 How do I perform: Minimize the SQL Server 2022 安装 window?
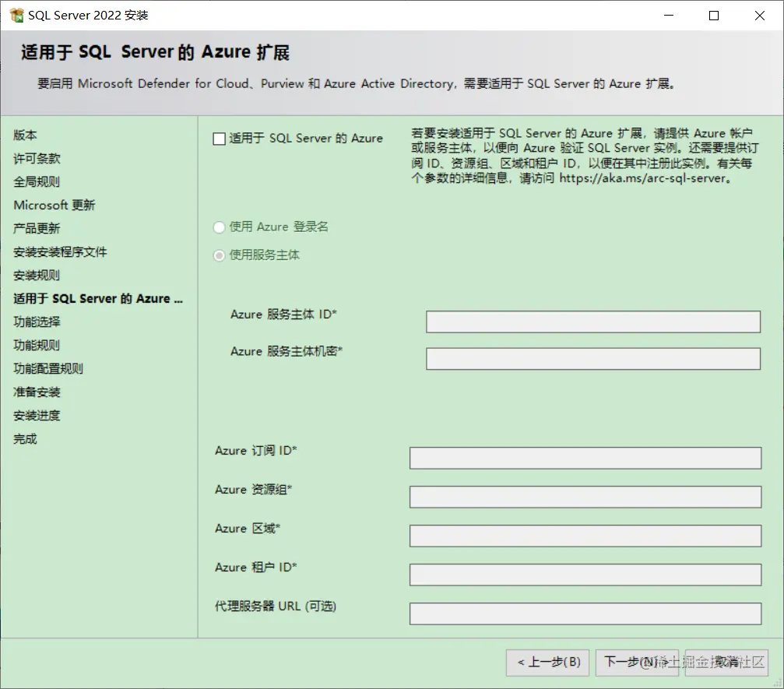669,16
